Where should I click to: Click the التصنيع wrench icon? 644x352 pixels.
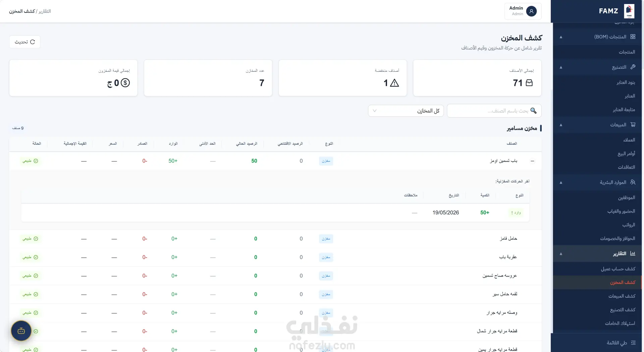click(x=633, y=67)
